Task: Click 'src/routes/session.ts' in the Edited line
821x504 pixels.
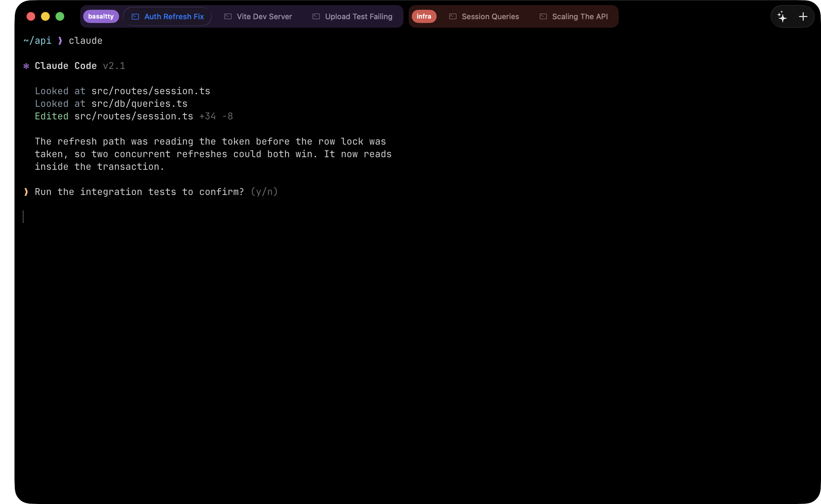Action: point(134,116)
